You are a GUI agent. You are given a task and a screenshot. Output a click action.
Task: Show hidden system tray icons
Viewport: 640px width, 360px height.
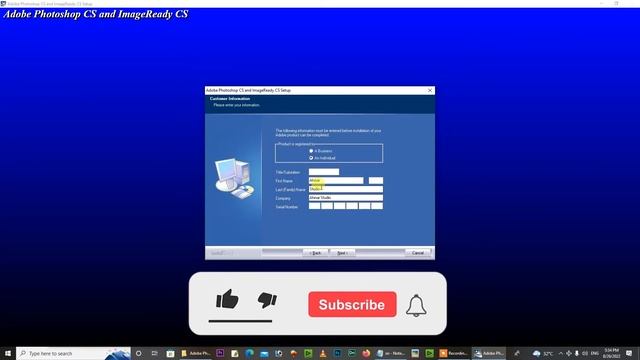coord(560,353)
